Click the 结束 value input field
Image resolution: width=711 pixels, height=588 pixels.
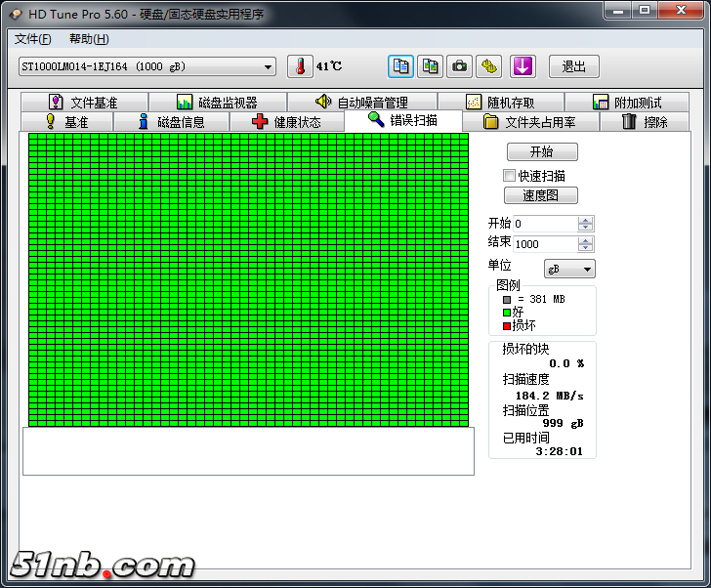click(545, 244)
